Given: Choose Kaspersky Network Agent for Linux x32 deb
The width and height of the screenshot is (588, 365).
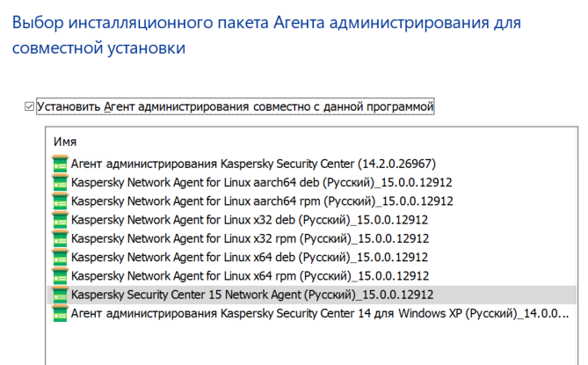Looking at the screenshot, I should coord(249,220).
